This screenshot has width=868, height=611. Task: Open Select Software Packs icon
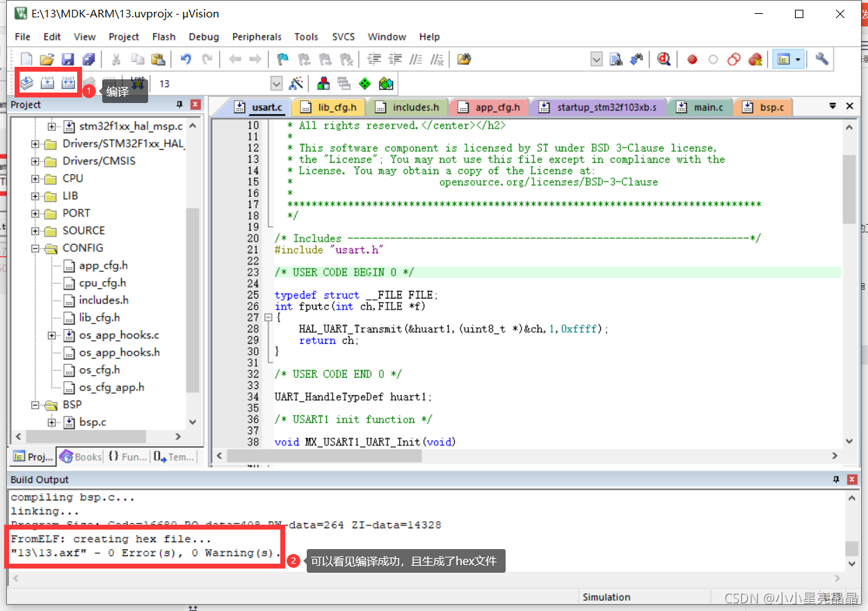point(386,84)
